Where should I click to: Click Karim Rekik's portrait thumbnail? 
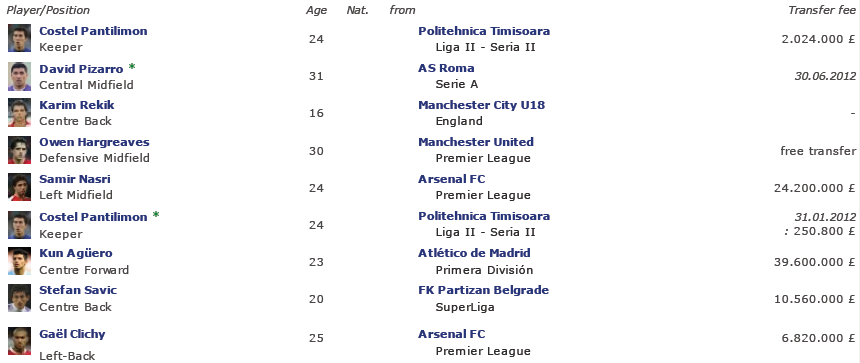(x=19, y=113)
